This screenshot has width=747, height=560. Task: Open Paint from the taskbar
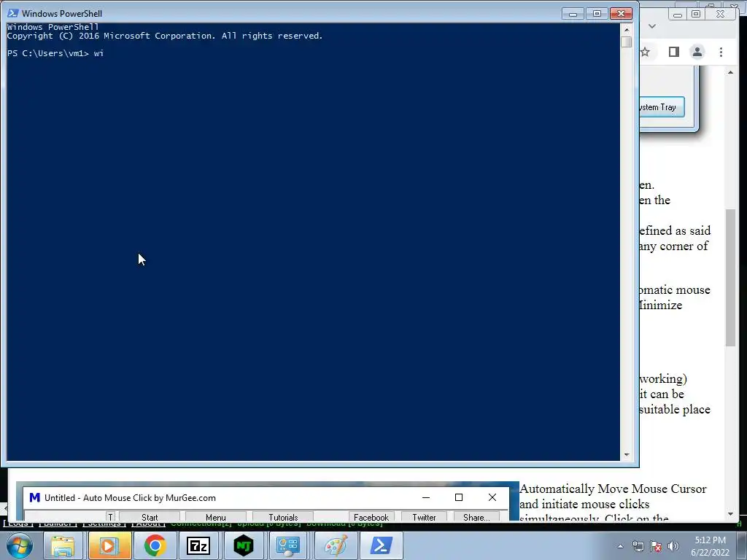(x=336, y=545)
